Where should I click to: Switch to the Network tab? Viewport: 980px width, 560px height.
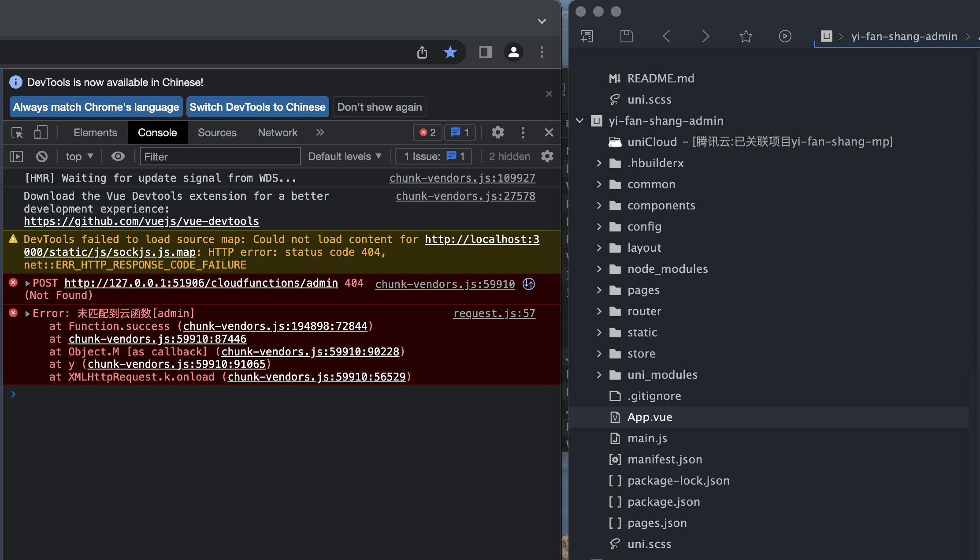point(278,133)
